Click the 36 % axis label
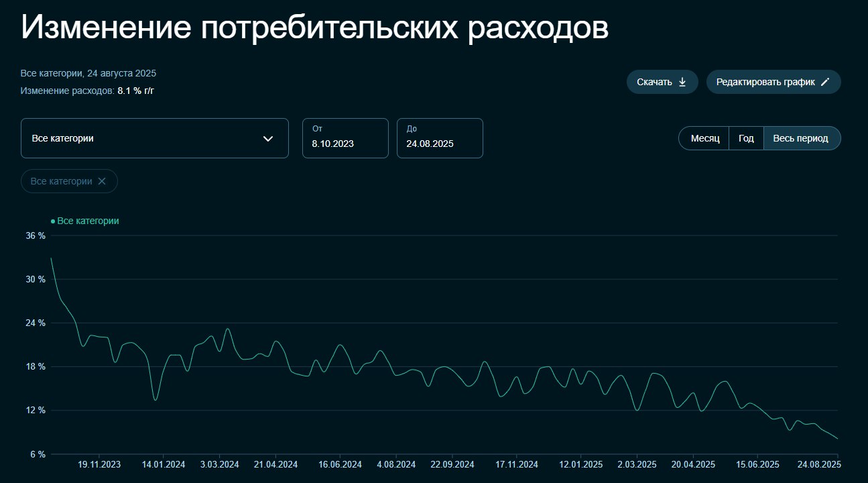The height and width of the screenshot is (483, 868). tap(36, 236)
